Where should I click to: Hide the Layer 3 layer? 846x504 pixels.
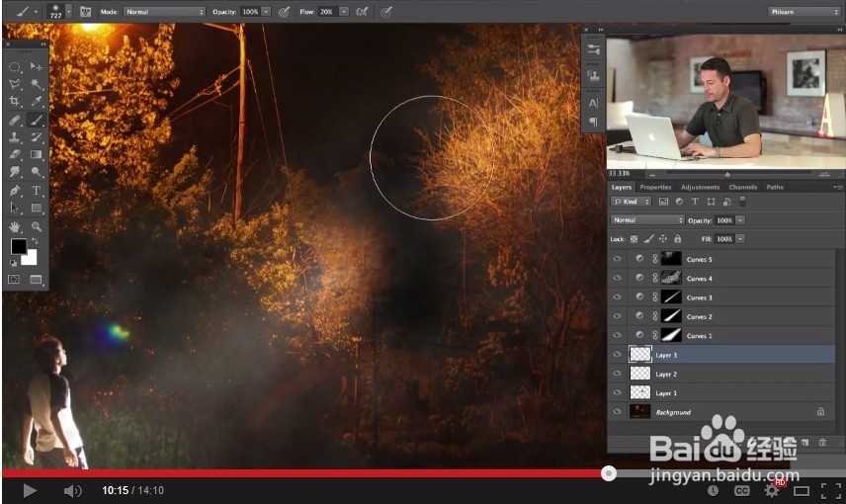(618, 355)
